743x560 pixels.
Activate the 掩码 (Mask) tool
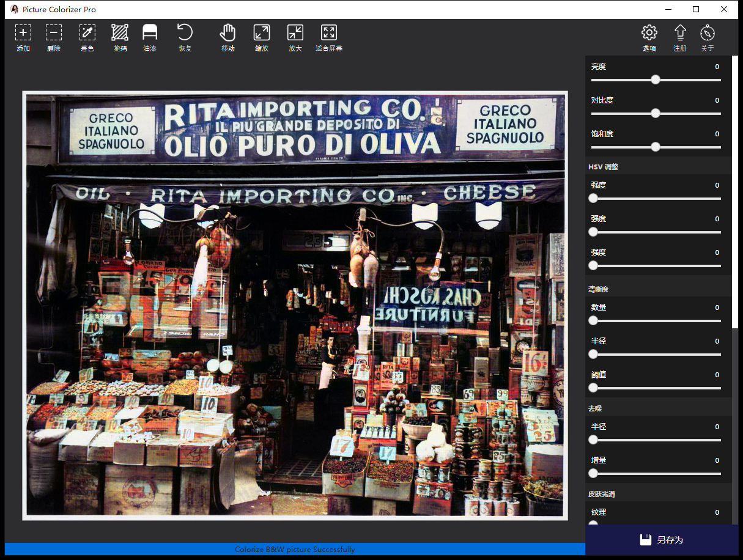click(x=120, y=33)
